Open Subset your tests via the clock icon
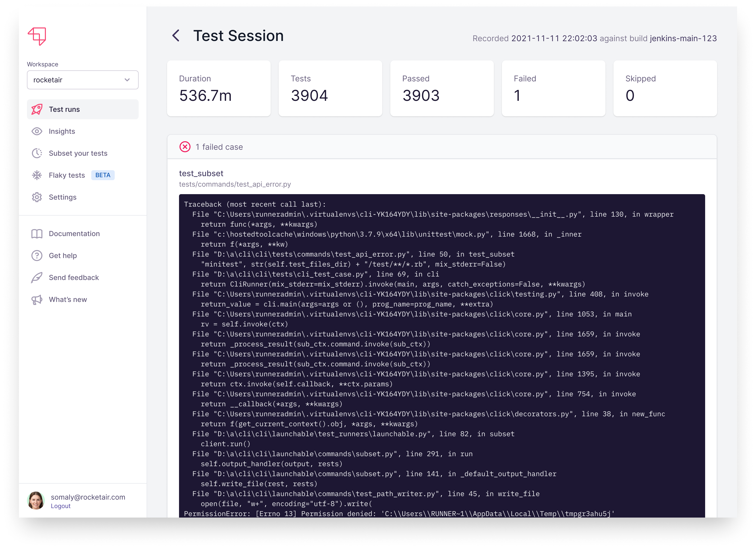Image resolution: width=756 pixels, height=549 pixels. coord(37,153)
